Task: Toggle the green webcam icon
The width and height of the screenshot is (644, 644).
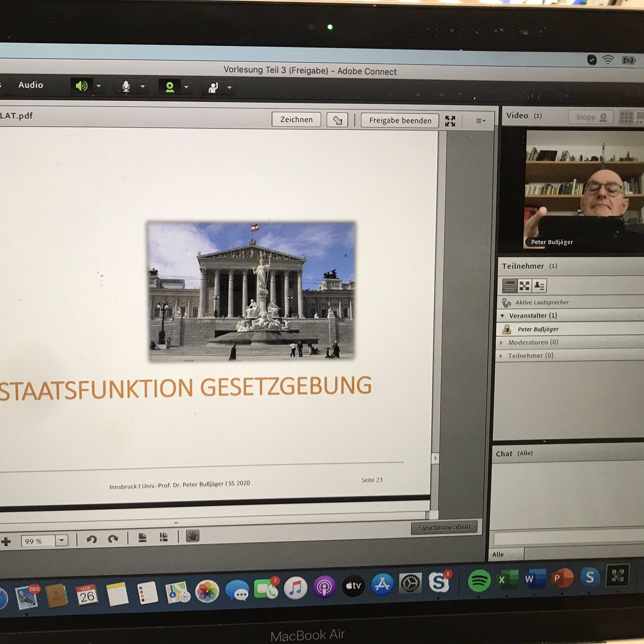Action: 170,87
